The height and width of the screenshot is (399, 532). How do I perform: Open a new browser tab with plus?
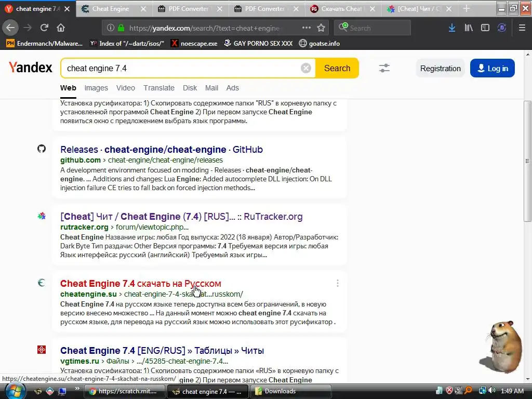coord(467,9)
